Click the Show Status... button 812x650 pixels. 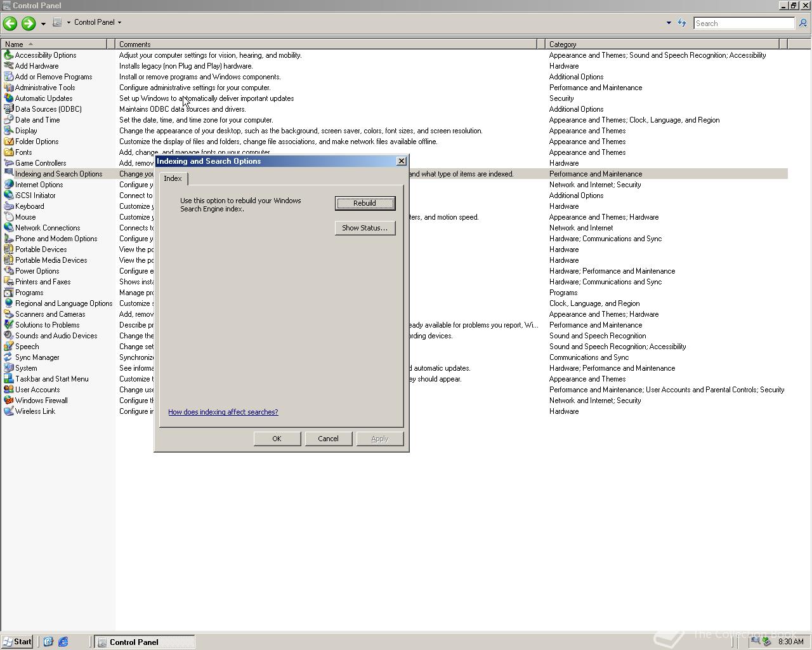click(365, 228)
